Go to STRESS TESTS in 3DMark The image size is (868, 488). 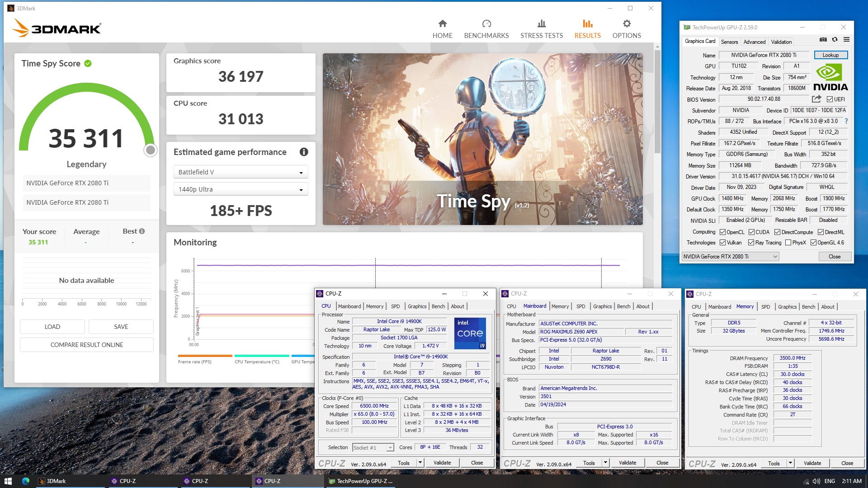542,29
